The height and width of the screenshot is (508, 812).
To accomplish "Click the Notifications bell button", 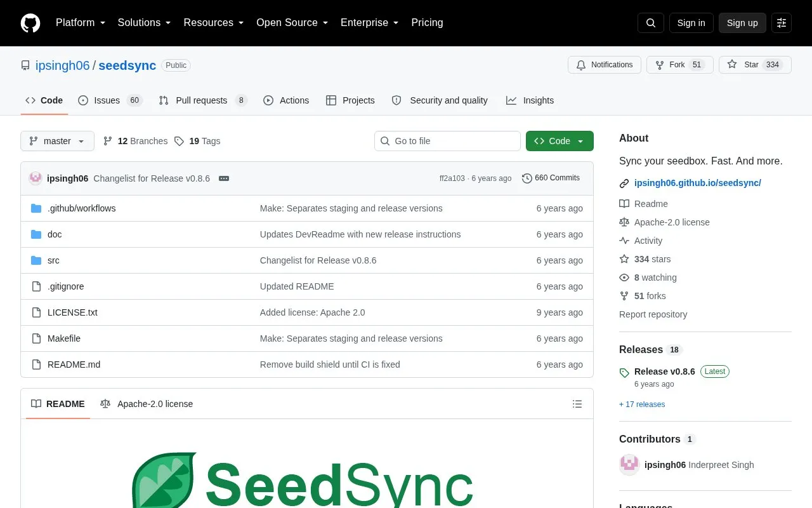I will [605, 65].
